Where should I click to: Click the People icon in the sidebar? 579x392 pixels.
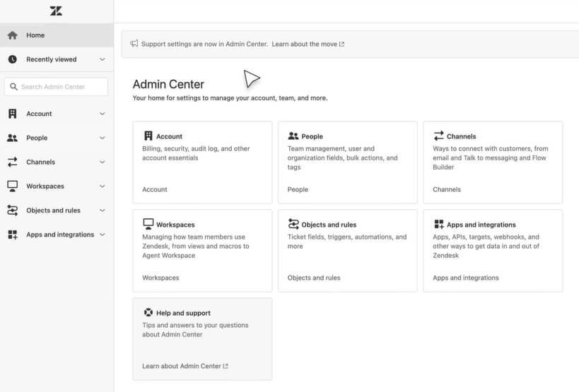pos(12,138)
